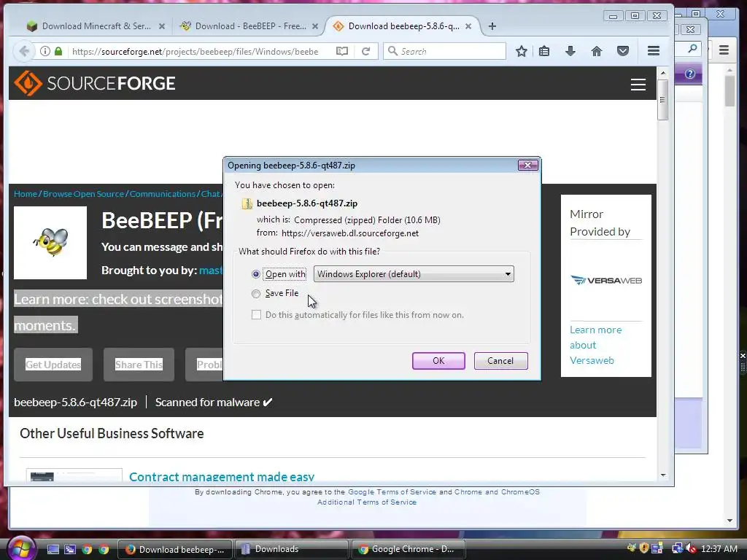Confirm the download dialog with OK
The height and width of the screenshot is (560, 747).
tap(438, 361)
